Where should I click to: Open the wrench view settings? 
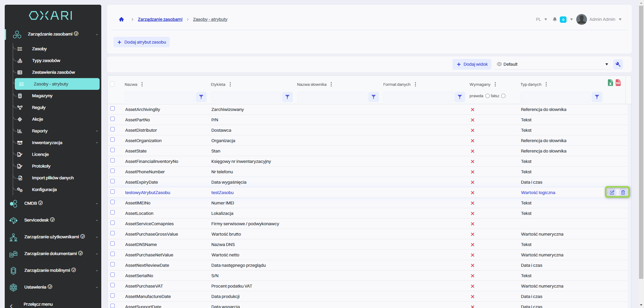(618, 64)
